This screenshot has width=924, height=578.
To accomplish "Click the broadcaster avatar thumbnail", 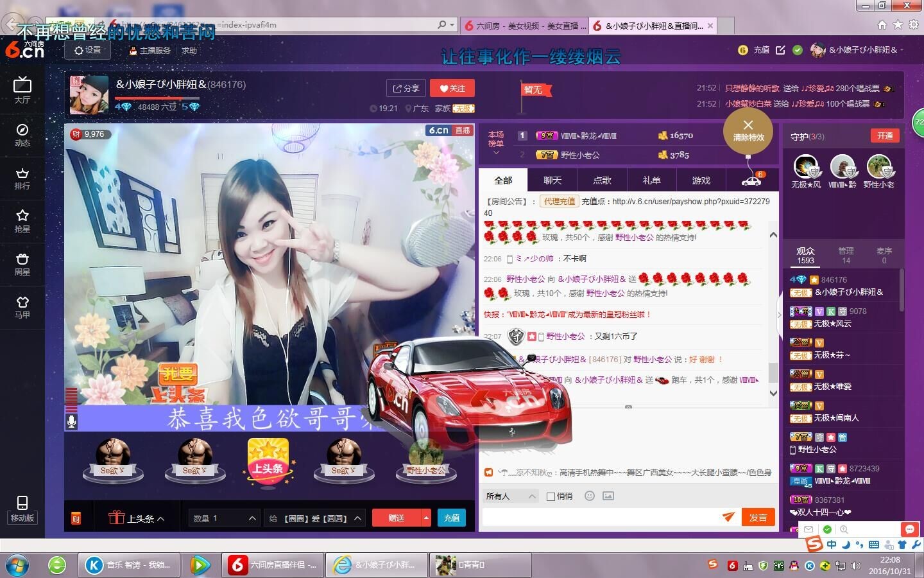I will (89, 94).
